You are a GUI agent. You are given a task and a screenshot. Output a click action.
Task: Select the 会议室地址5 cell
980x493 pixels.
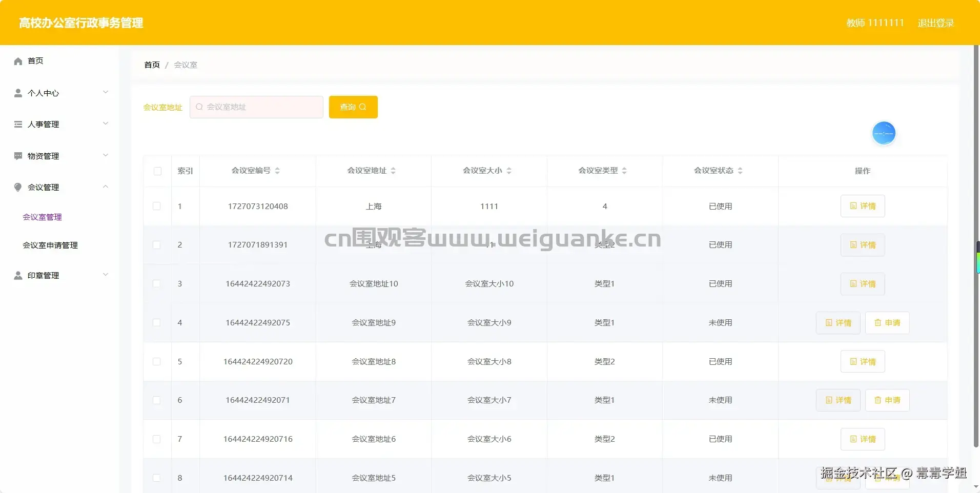[374, 478]
